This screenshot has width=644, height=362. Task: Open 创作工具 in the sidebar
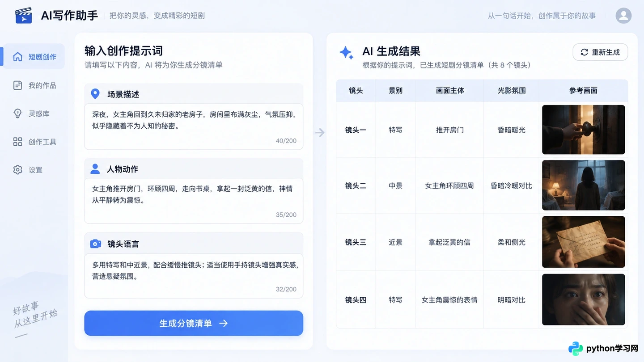pos(34,142)
